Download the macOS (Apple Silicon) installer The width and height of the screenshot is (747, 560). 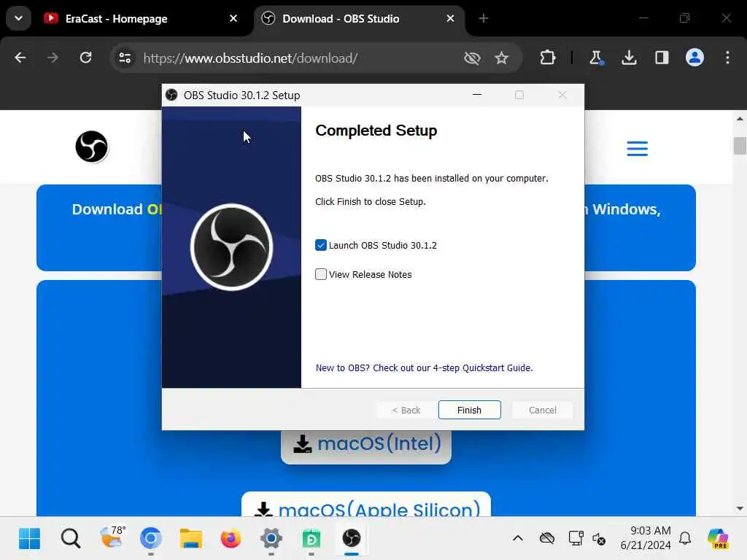click(x=366, y=505)
